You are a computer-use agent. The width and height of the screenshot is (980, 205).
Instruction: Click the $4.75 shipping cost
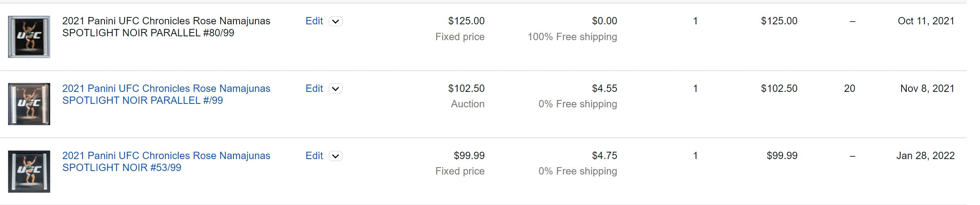(604, 156)
